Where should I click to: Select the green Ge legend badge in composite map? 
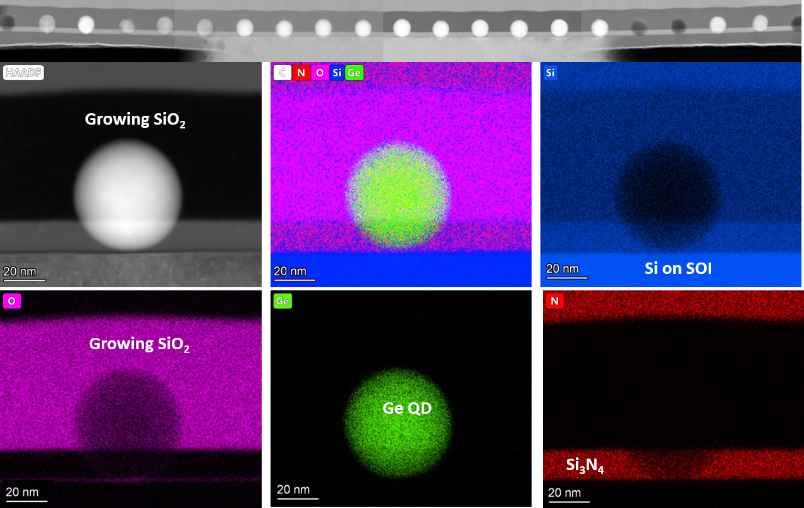(355, 73)
